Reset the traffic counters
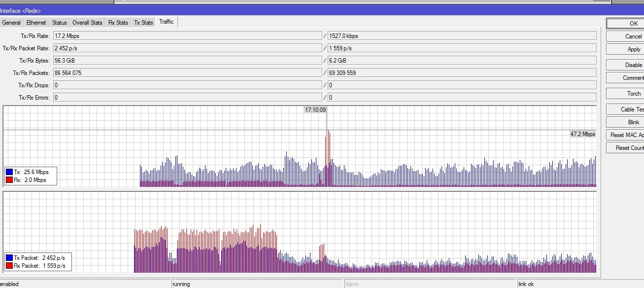Image resolution: width=644 pixels, height=288 pixels. click(x=625, y=148)
